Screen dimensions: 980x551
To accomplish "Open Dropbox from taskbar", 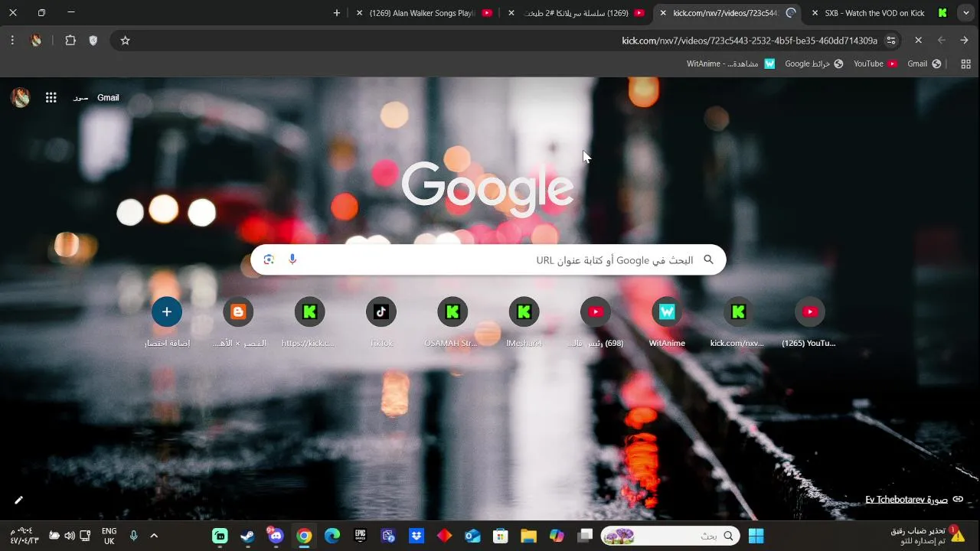I will click(x=416, y=536).
